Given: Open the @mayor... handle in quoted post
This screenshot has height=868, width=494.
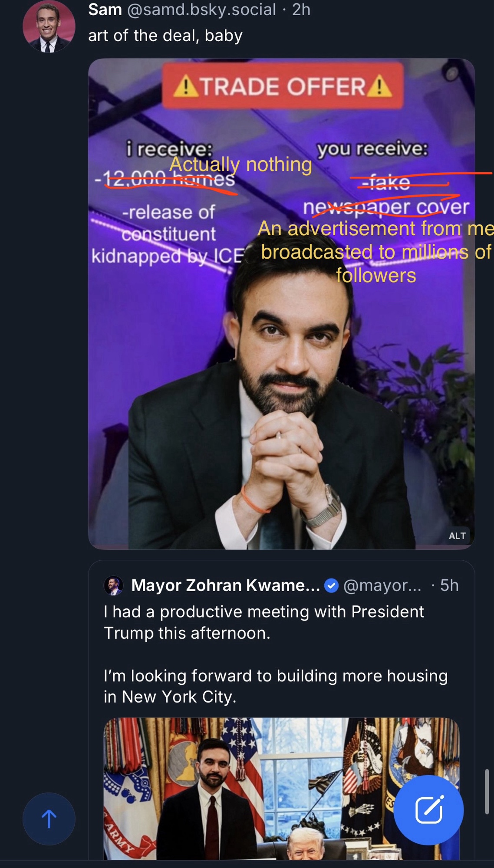Looking at the screenshot, I should [382, 585].
